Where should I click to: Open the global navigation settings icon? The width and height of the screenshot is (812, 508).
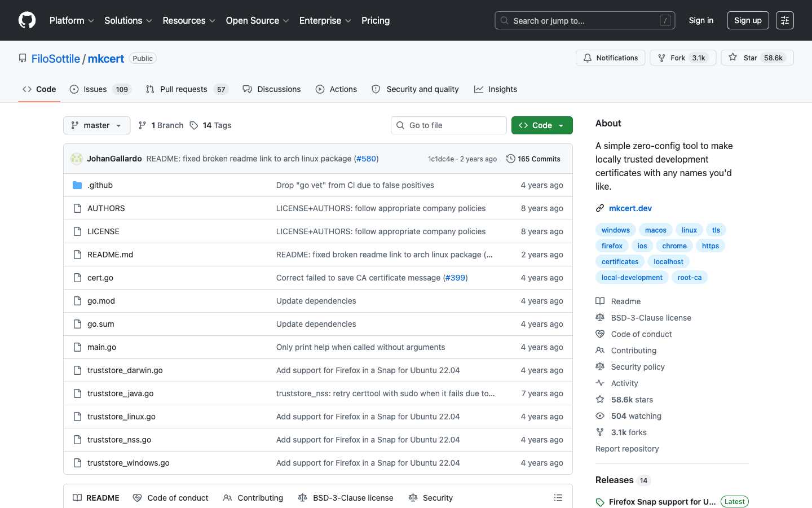click(784, 20)
